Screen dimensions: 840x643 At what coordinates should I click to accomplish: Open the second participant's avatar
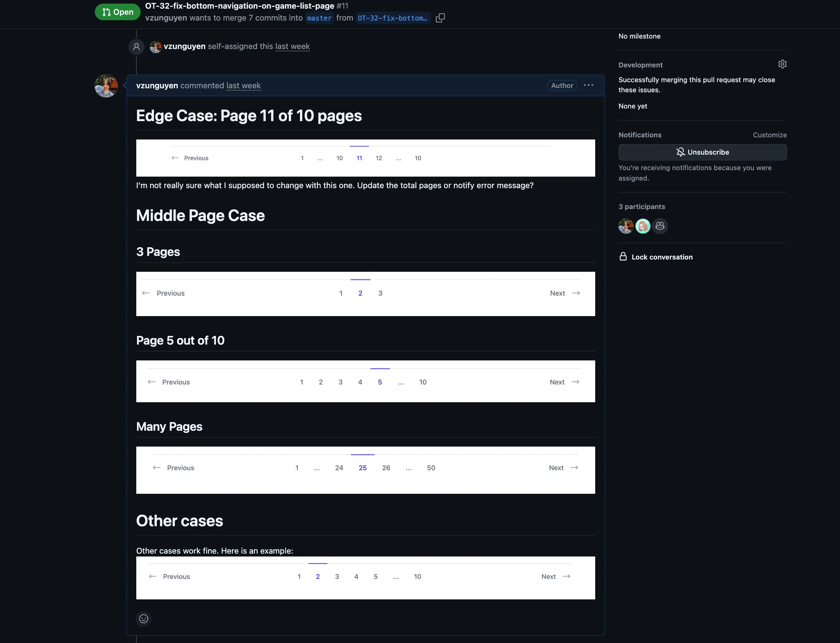coord(643,226)
